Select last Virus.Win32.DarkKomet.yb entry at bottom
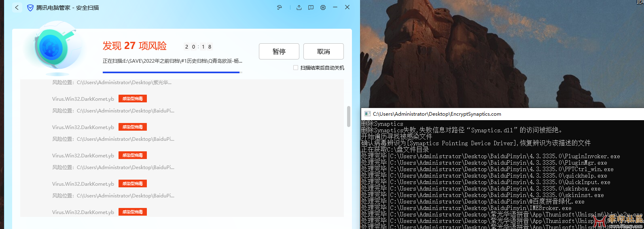The height and width of the screenshot is (229, 644). click(x=83, y=212)
